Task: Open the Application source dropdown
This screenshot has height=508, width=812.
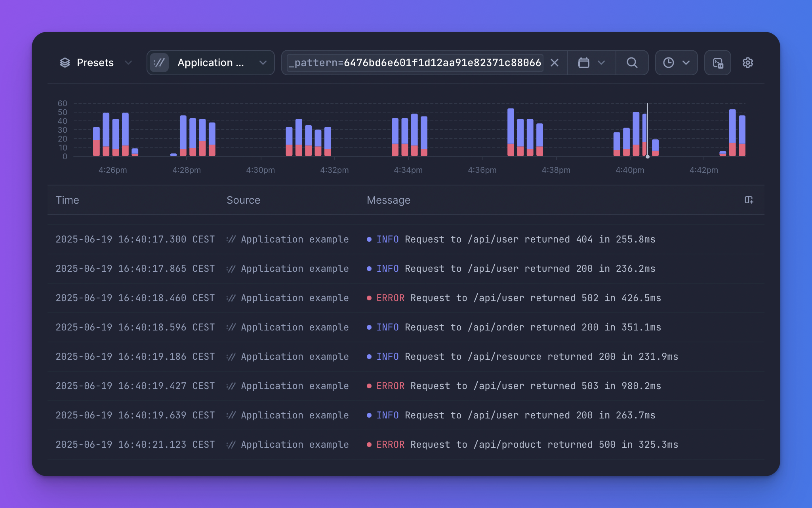Action: click(x=263, y=63)
